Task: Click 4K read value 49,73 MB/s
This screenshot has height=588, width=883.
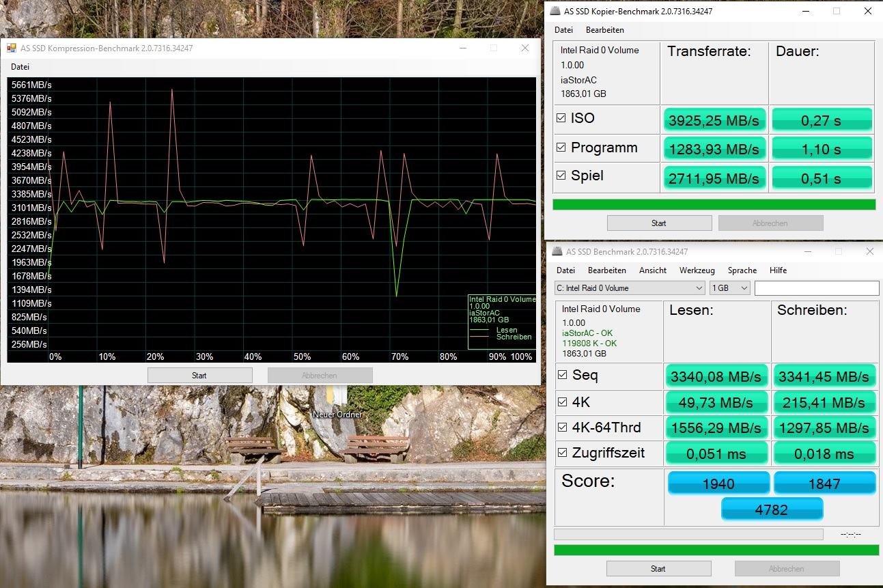Action: point(716,402)
